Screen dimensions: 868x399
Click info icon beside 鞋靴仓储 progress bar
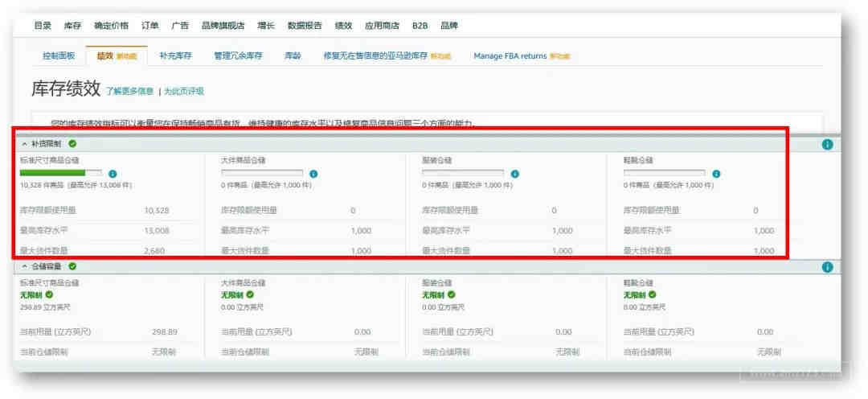click(716, 174)
